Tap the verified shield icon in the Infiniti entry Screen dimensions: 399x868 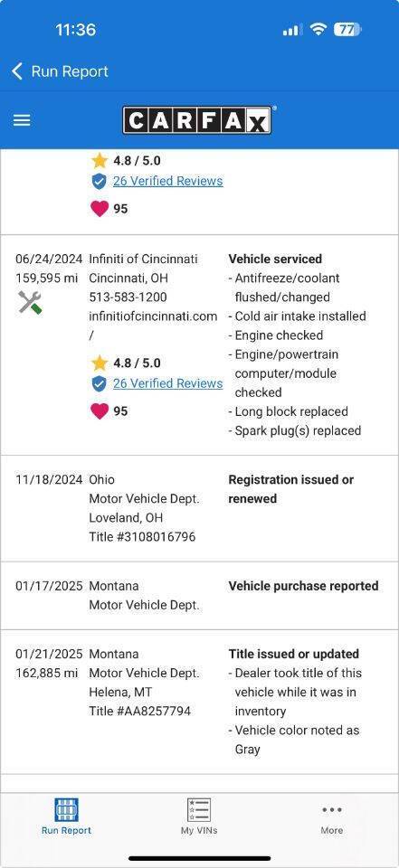point(99,383)
